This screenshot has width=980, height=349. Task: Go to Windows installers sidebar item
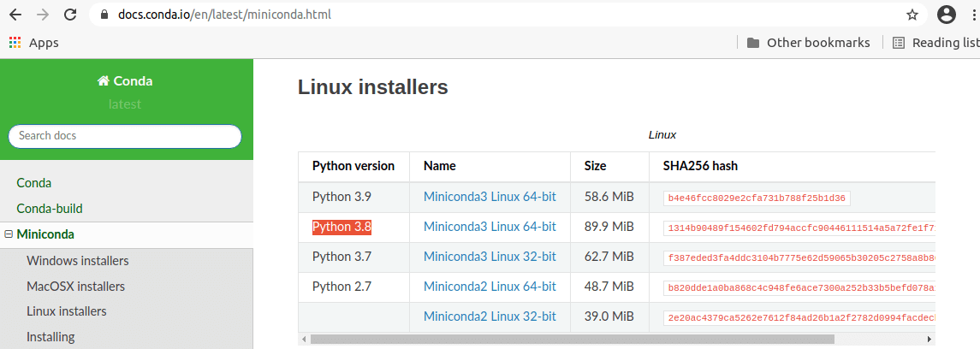tap(78, 260)
